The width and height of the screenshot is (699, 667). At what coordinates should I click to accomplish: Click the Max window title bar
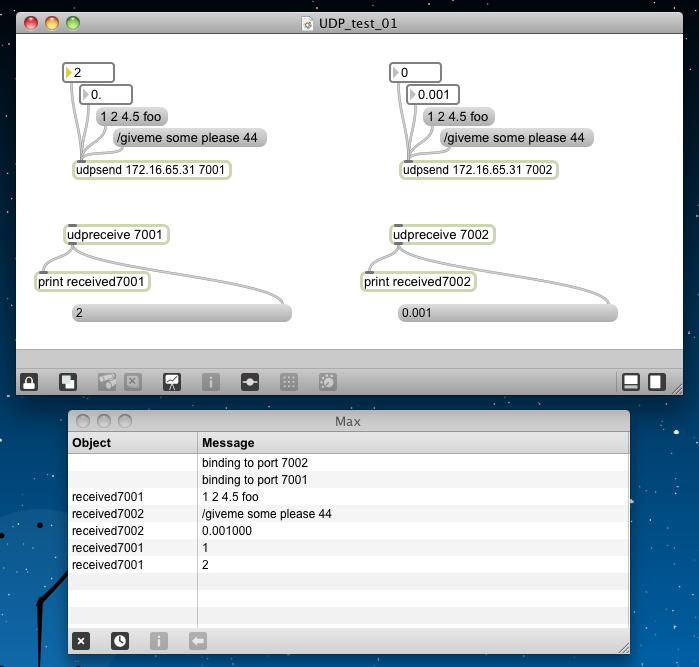349,421
